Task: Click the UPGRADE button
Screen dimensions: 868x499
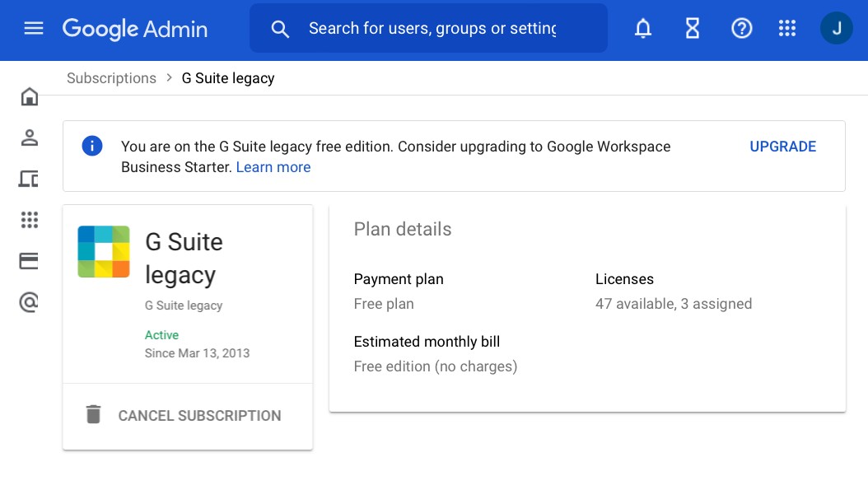Action: click(782, 147)
